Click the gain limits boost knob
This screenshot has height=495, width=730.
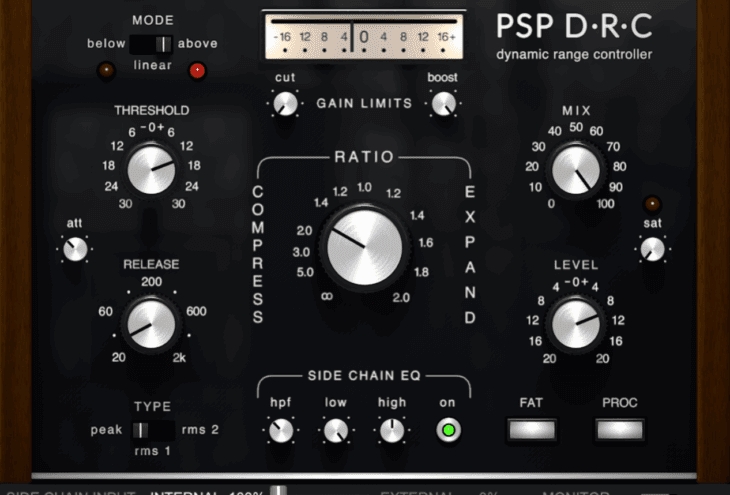click(x=443, y=103)
